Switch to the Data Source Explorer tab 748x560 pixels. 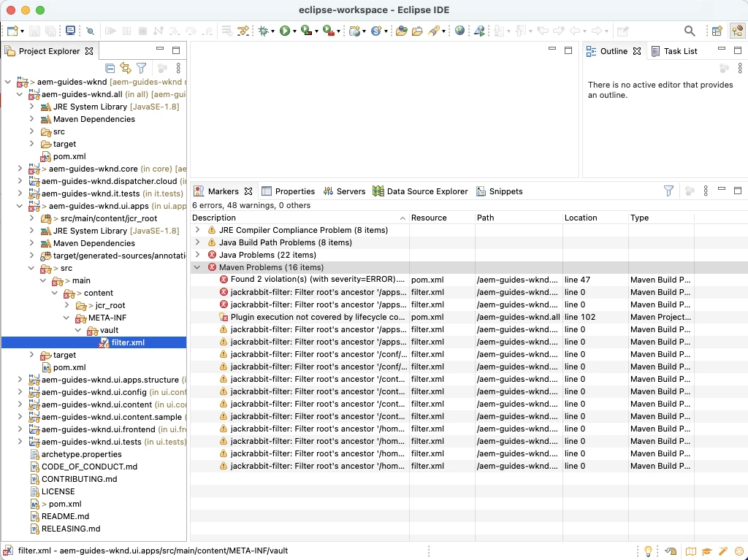pos(420,191)
